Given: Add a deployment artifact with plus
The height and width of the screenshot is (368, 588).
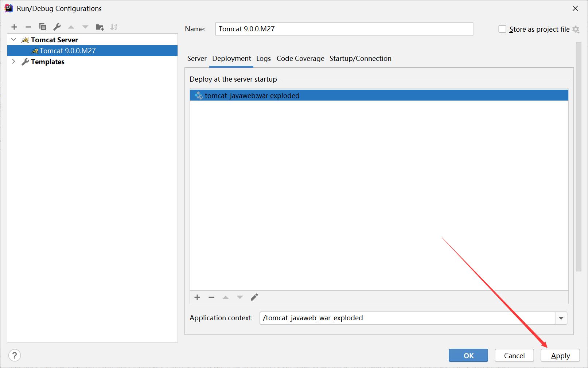Looking at the screenshot, I should click(197, 297).
